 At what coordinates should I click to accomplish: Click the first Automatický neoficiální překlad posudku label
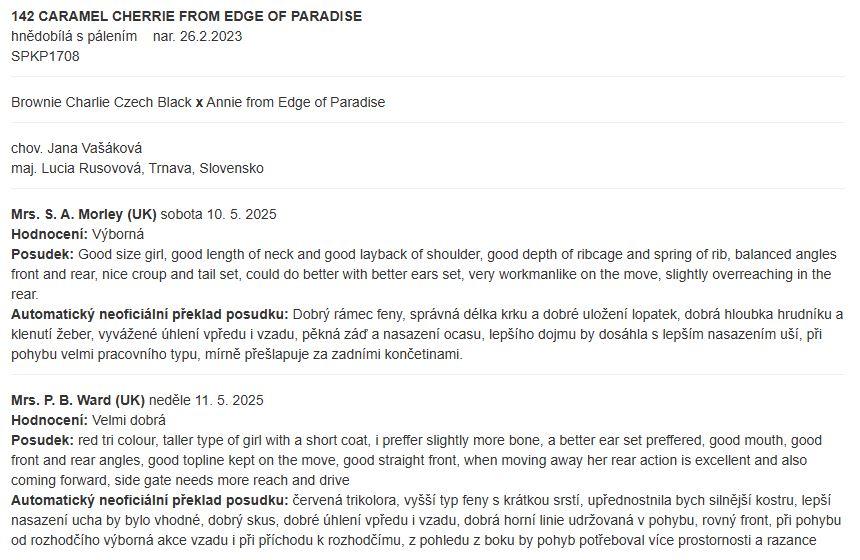click(x=150, y=315)
